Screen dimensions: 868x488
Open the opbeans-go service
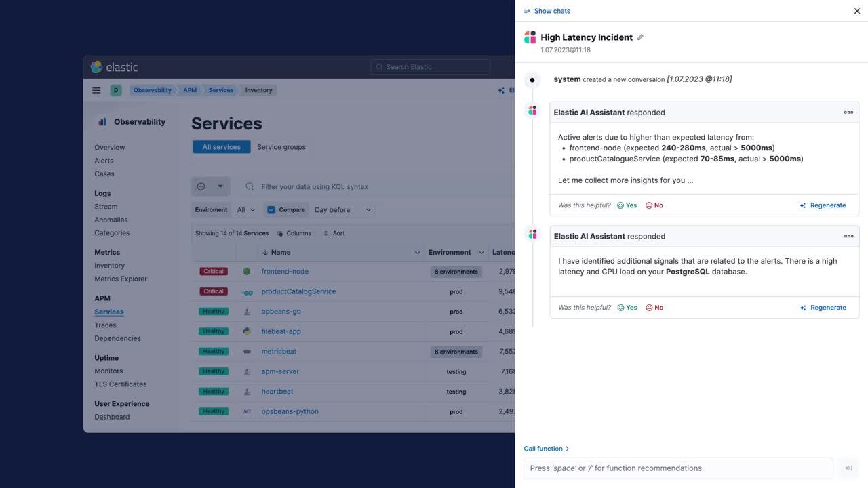pyautogui.click(x=281, y=312)
